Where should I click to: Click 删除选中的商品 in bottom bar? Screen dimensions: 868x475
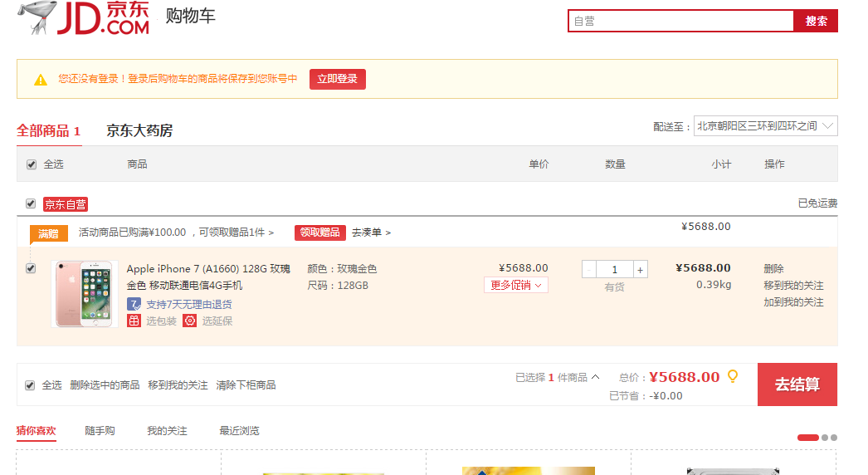105,385
